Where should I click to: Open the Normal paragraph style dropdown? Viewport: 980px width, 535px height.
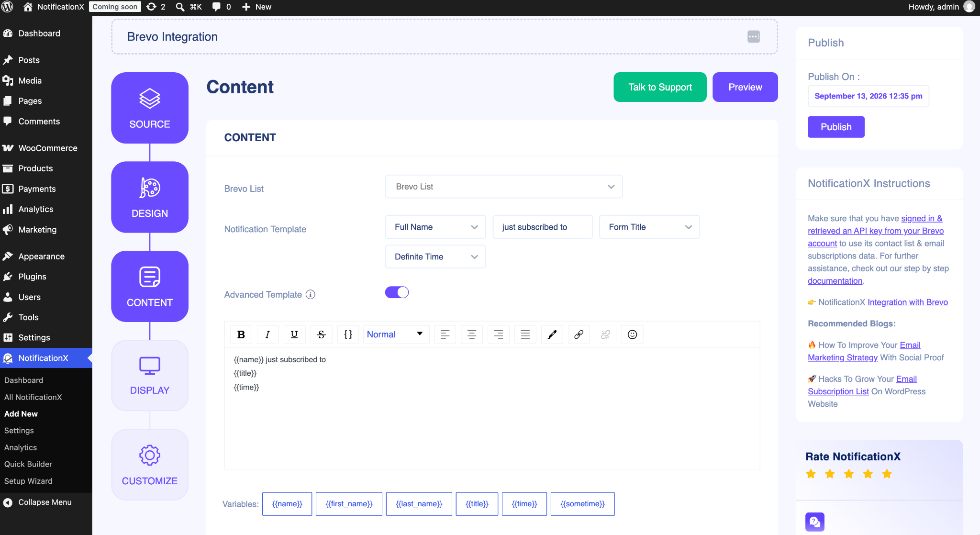(396, 334)
